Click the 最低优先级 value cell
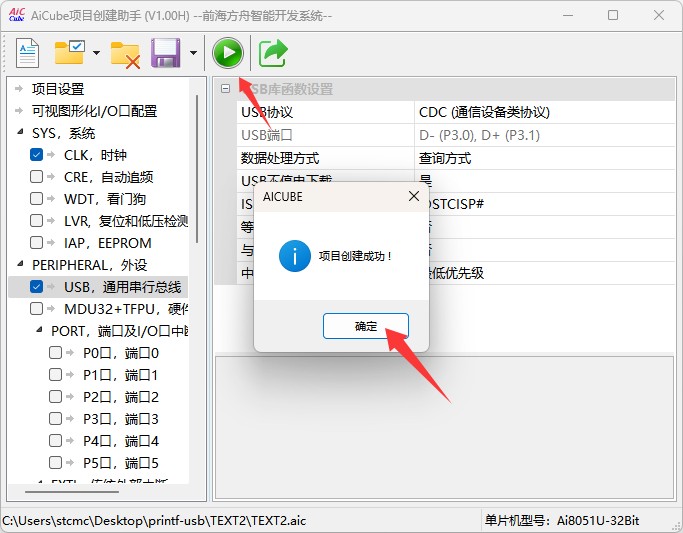The height and width of the screenshot is (533, 683). (552, 273)
